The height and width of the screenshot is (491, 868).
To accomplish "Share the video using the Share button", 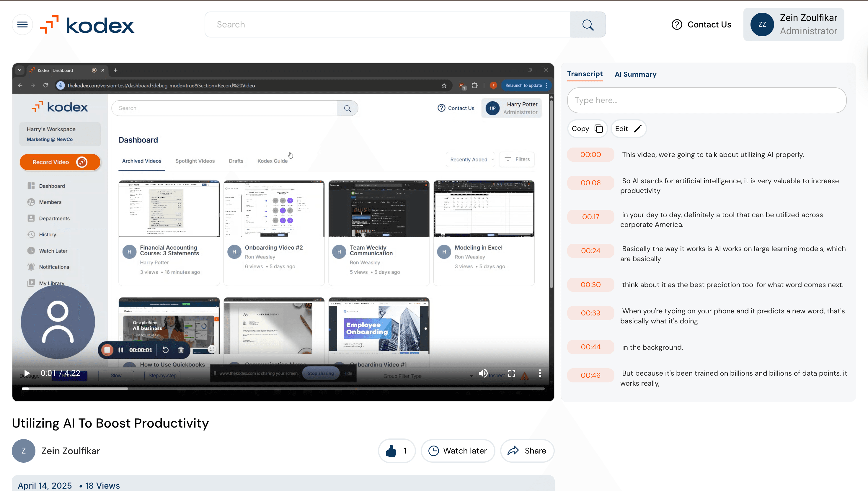I will 527,451.
